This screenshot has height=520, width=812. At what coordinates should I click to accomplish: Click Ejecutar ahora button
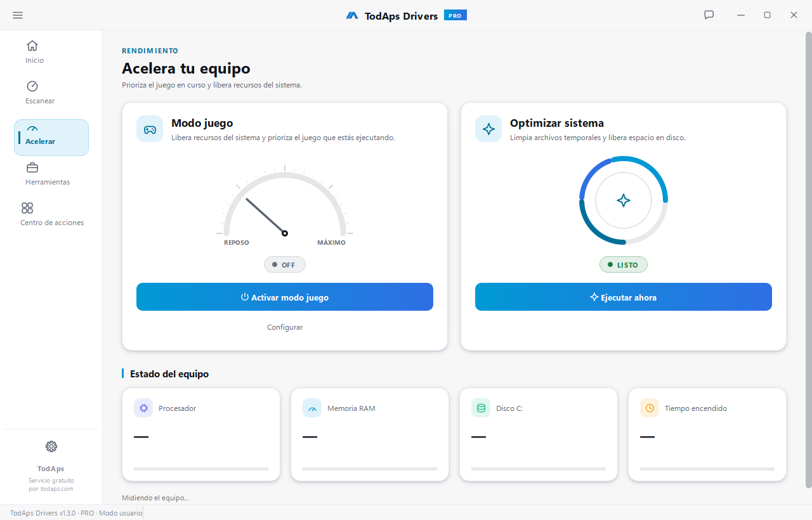[x=624, y=297]
